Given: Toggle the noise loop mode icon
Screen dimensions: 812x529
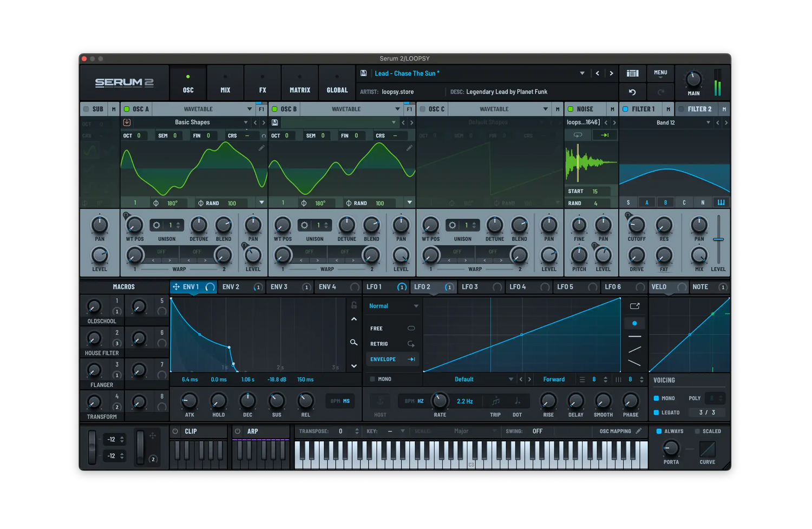Looking at the screenshot, I should (578, 135).
